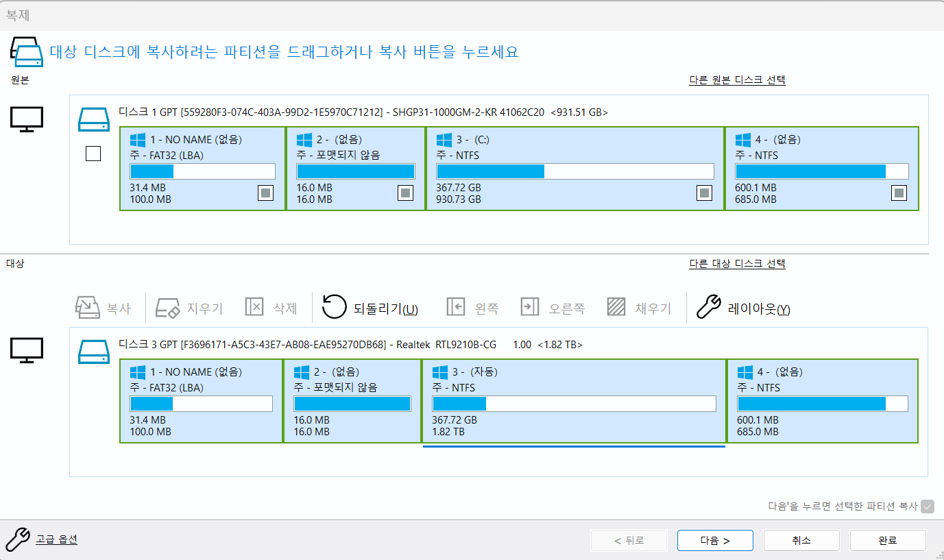Image resolution: width=944 pixels, height=560 pixels.
Task: Click the Copy (복사) toolbar icon
Action: coord(87,308)
